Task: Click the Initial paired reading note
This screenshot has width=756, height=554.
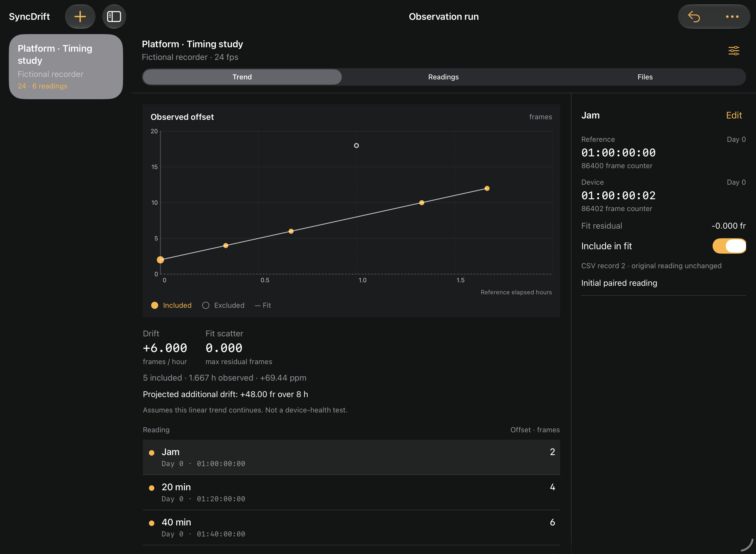Action: click(x=619, y=283)
